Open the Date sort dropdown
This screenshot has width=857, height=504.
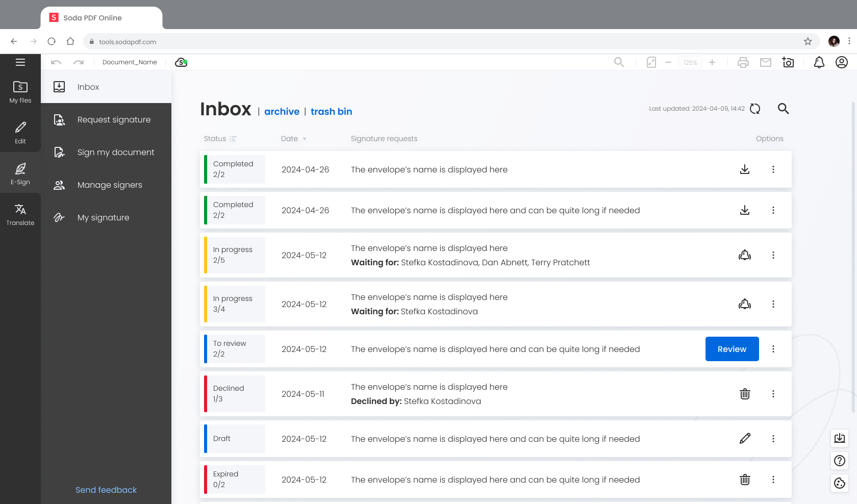click(x=294, y=138)
